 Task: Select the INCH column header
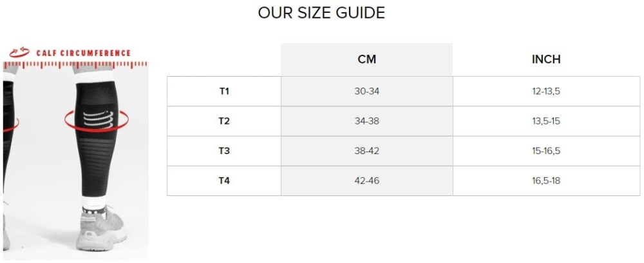tap(546, 59)
